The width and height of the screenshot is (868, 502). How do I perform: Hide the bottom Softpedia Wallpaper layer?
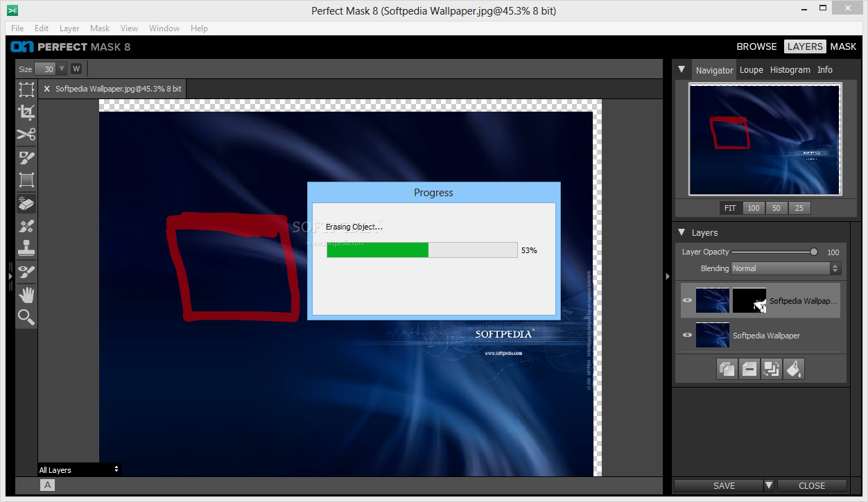click(687, 335)
